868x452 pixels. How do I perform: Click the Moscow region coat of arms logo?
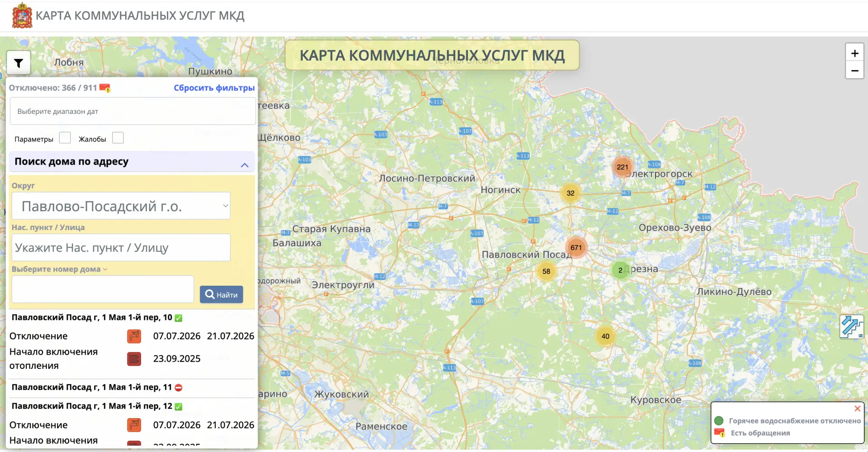(x=22, y=15)
